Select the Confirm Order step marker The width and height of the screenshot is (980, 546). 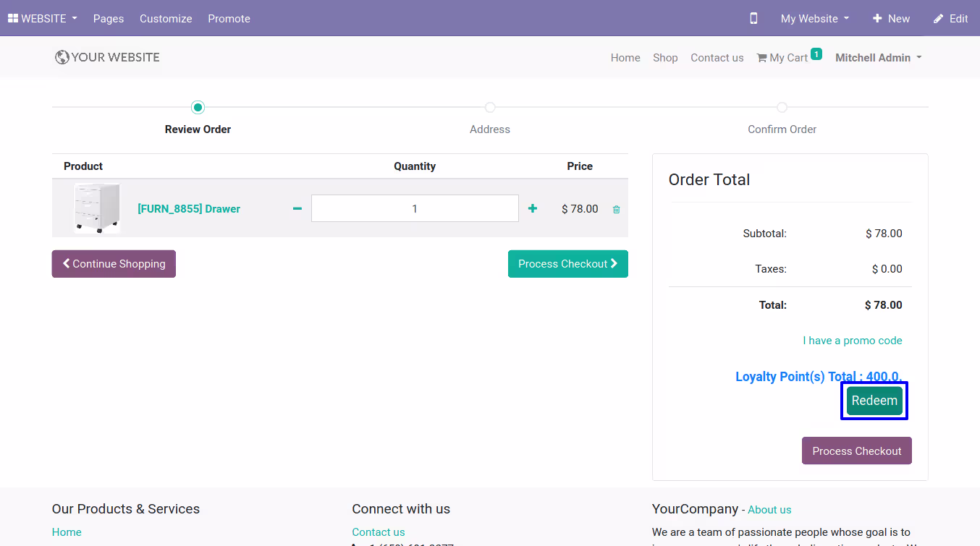pyautogui.click(x=782, y=107)
